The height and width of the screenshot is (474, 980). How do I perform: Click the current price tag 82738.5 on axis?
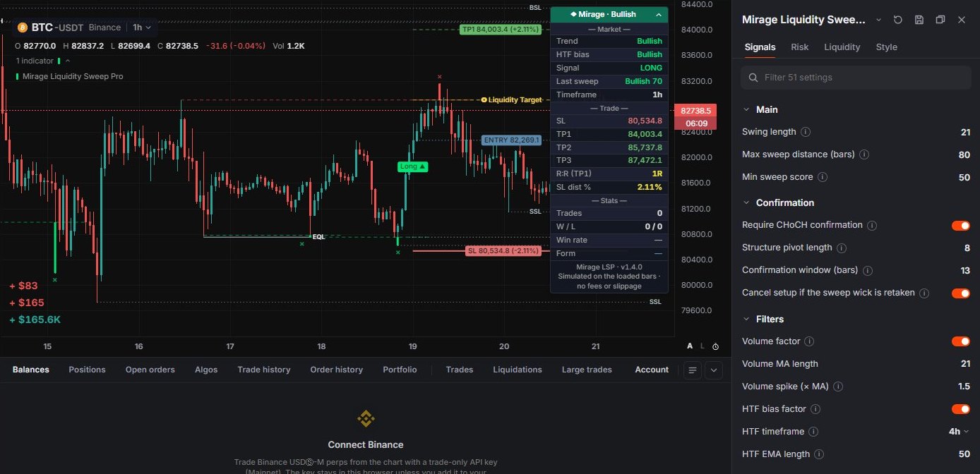click(x=695, y=111)
